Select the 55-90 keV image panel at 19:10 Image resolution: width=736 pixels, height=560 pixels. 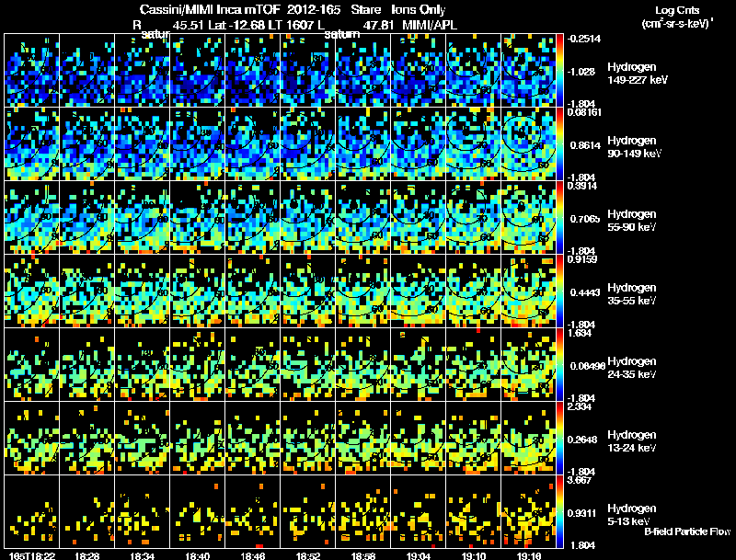pyautogui.click(x=473, y=218)
